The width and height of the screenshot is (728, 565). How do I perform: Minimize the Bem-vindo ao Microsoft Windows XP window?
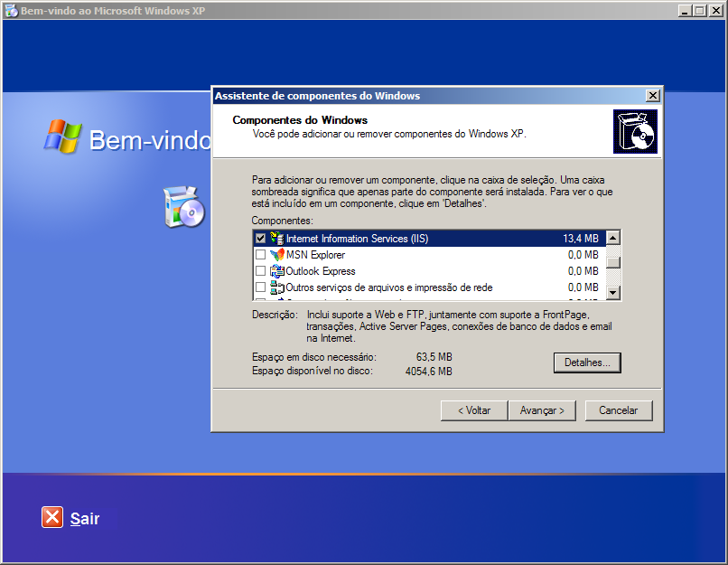[685, 10]
